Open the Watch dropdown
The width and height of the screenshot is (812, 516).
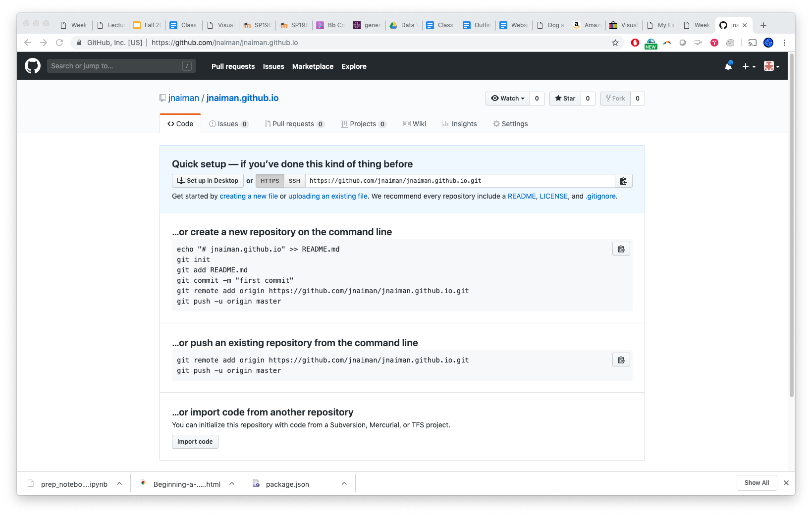point(507,99)
